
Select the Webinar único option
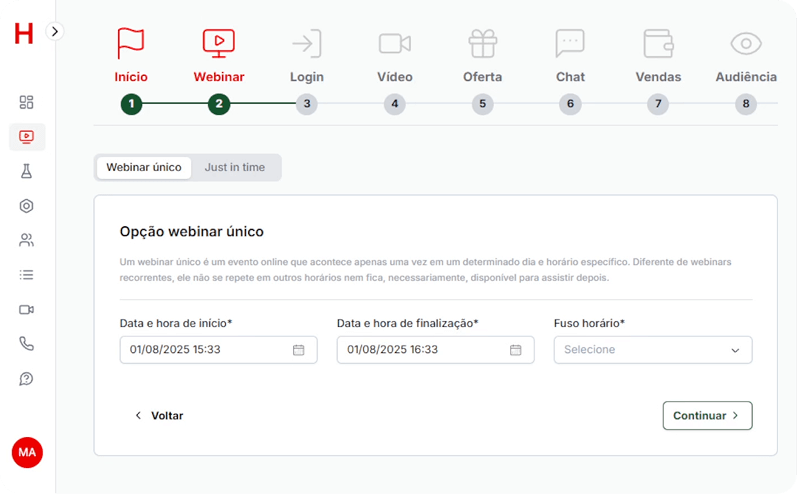click(x=144, y=167)
